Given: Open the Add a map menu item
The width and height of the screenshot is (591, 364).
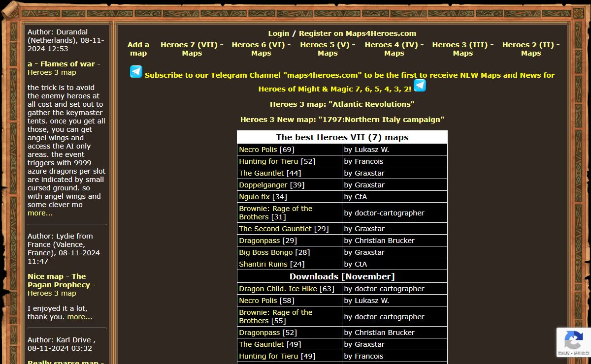Looking at the screenshot, I should [x=138, y=49].
